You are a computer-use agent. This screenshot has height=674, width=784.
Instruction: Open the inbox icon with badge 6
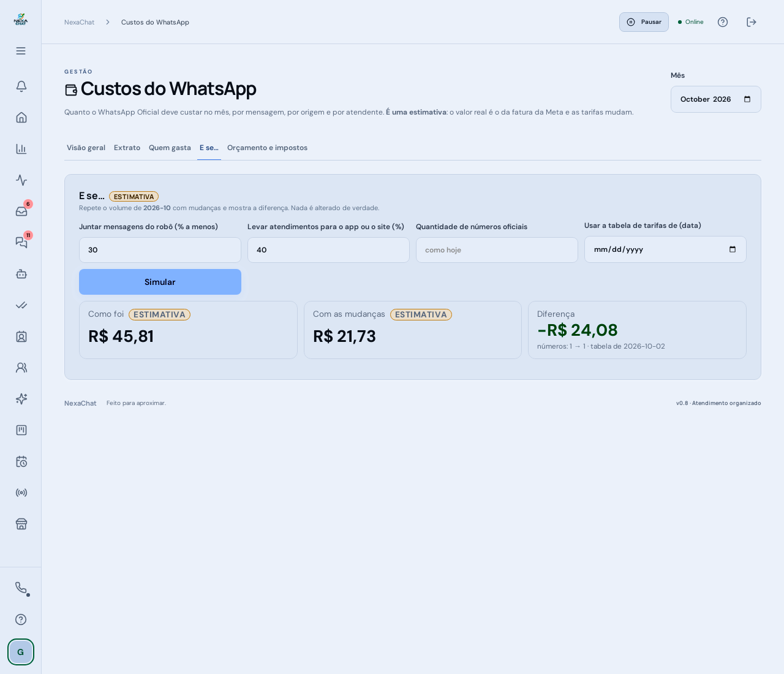[21, 211]
